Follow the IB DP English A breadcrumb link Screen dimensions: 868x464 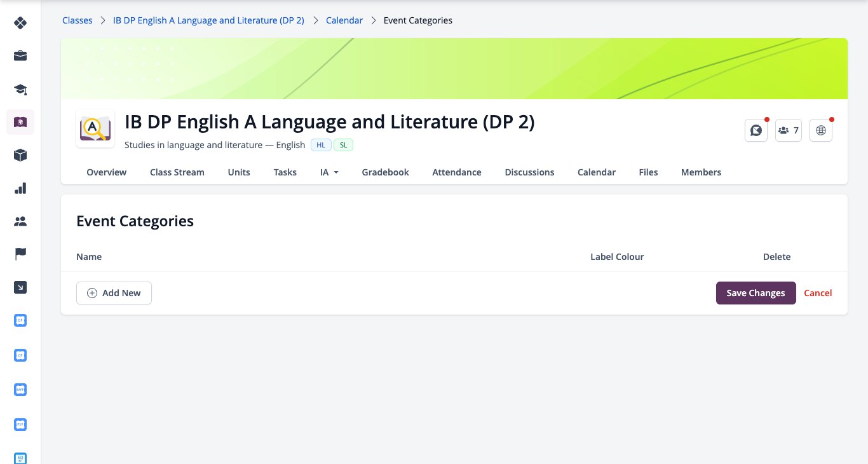[208, 20]
